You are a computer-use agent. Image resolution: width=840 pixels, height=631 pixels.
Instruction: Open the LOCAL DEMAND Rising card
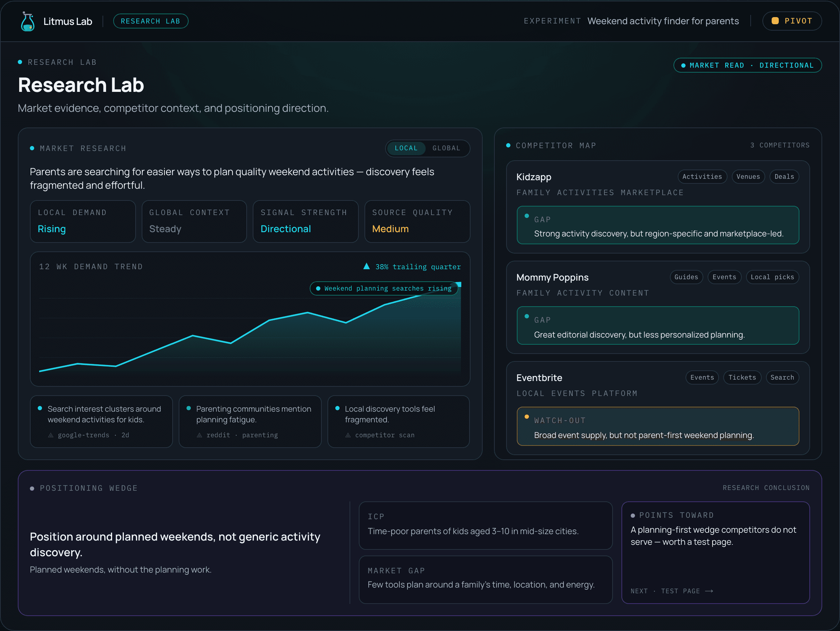click(x=83, y=221)
